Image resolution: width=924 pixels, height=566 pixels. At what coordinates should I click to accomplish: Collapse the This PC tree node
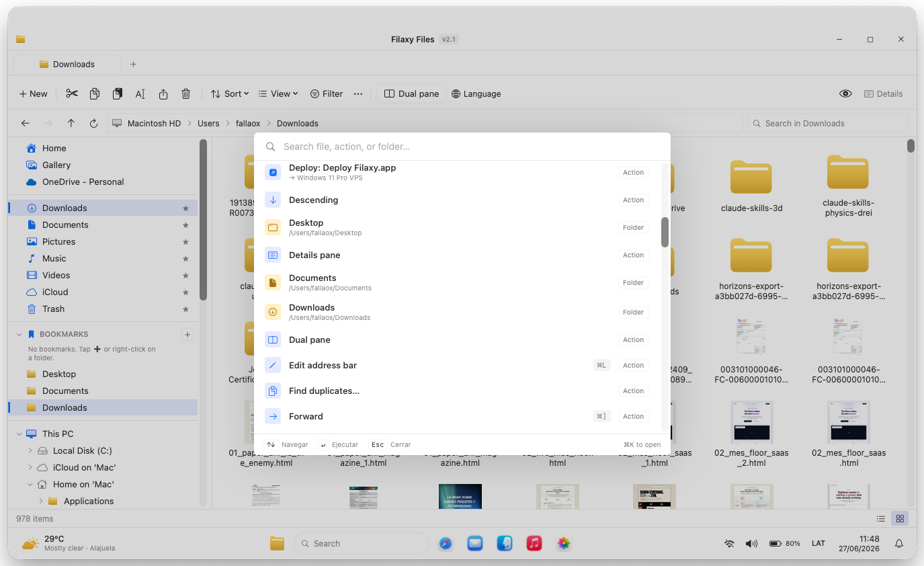19,434
